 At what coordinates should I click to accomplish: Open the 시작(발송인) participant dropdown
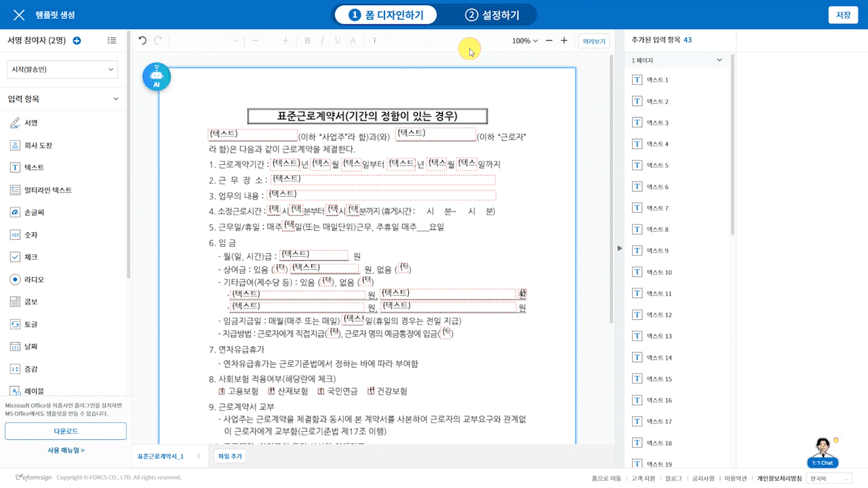point(62,69)
